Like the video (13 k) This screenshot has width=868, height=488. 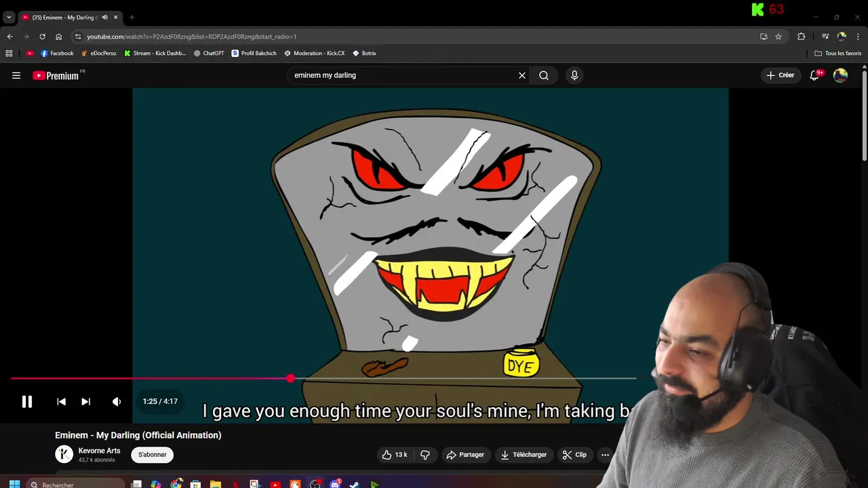coord(395,455)
